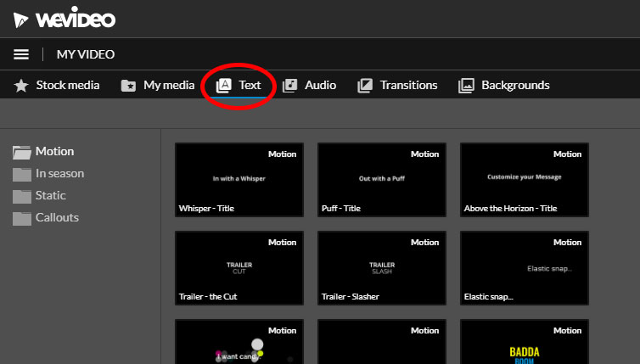Screen dimensions: 640x364
Task: Open the Callouts folder
Action: point(57,218)
